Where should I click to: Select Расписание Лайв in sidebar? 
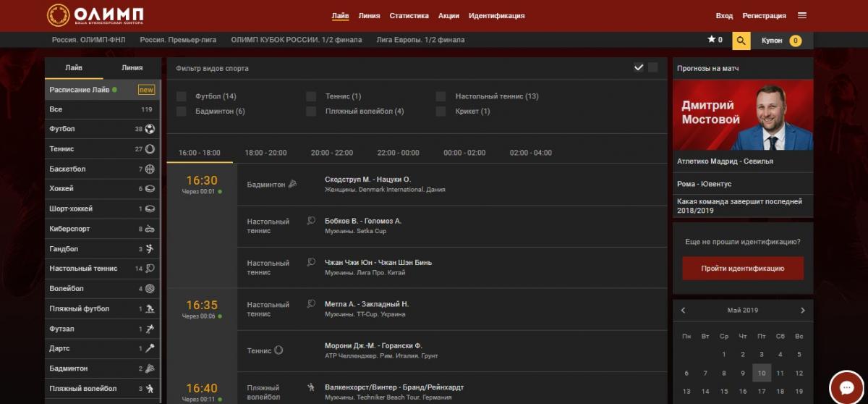101,90
